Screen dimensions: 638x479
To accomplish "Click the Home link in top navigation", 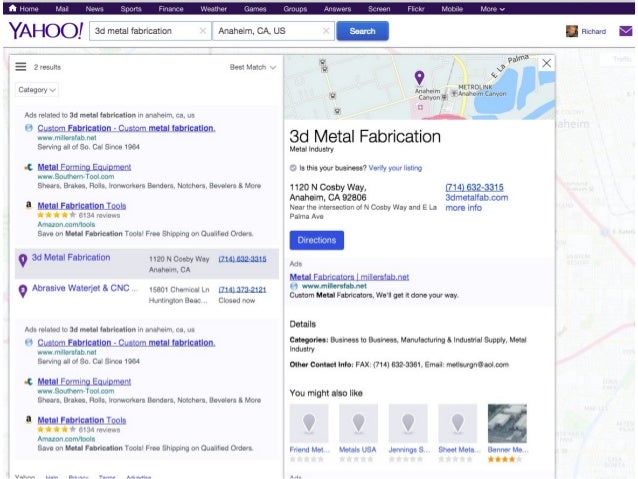I will (x=29, y=9).
